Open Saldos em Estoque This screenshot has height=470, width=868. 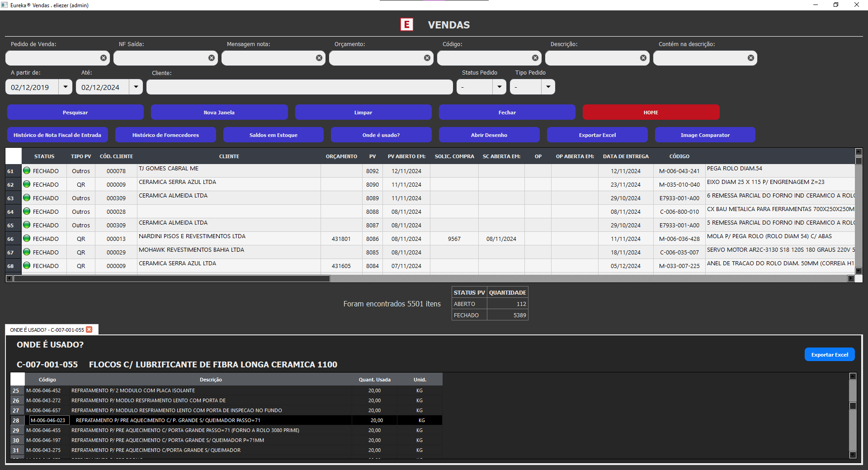coord(274,135)
